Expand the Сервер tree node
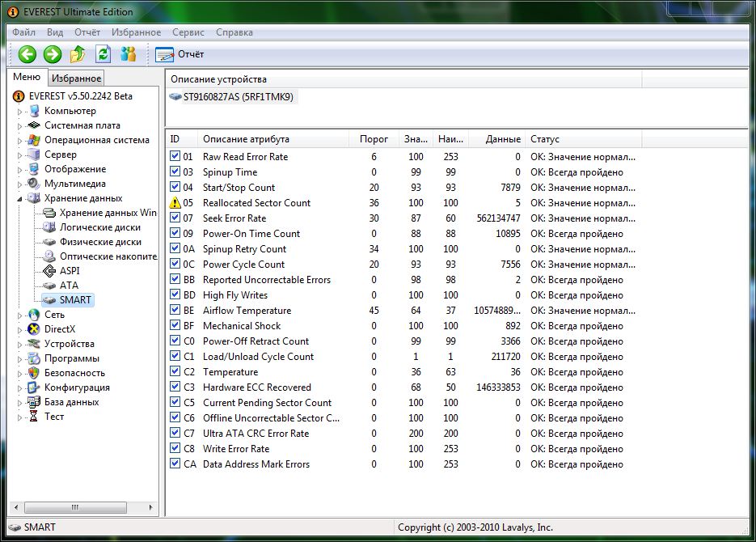Viewport: 756px width, 542px height. pos(19,155)
